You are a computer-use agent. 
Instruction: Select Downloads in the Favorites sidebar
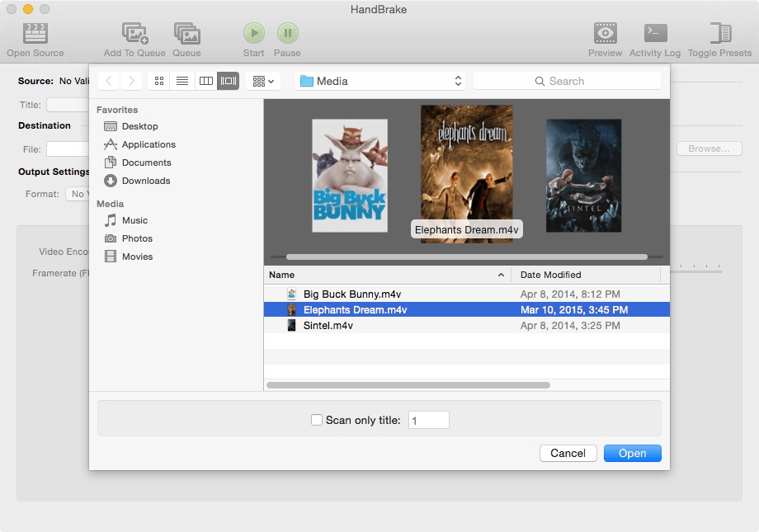145,181
